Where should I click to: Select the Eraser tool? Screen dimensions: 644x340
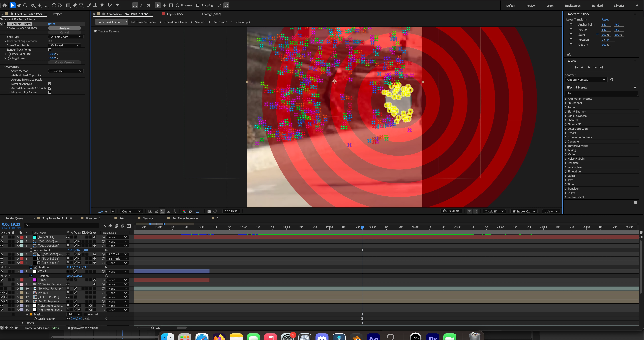tap(102, 5)
